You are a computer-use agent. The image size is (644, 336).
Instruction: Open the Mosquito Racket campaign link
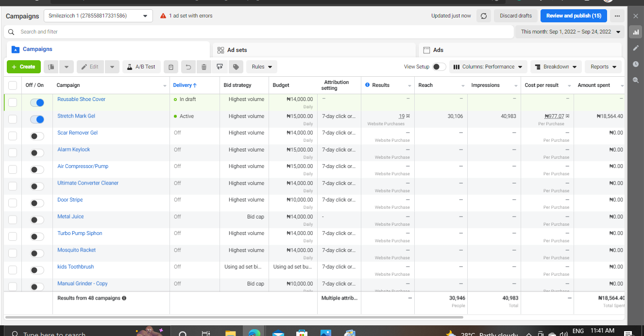[77, 250]
